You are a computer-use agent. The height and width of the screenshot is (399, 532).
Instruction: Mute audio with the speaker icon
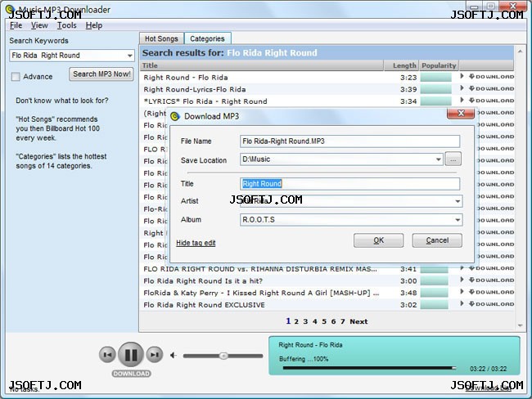coord(174,356)
